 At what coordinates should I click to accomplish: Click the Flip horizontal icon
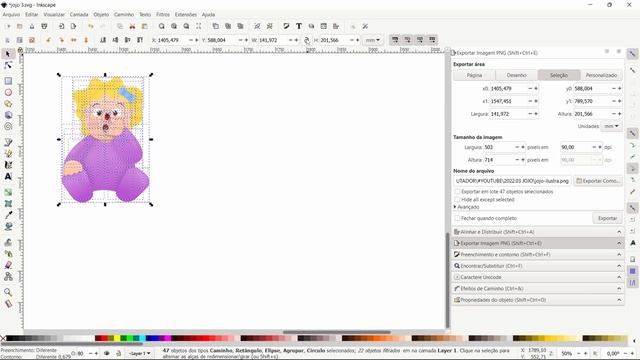(73, 40)
